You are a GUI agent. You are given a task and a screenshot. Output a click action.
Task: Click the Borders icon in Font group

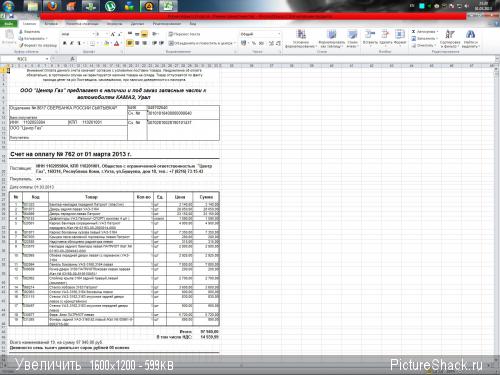tap(92, 43)
